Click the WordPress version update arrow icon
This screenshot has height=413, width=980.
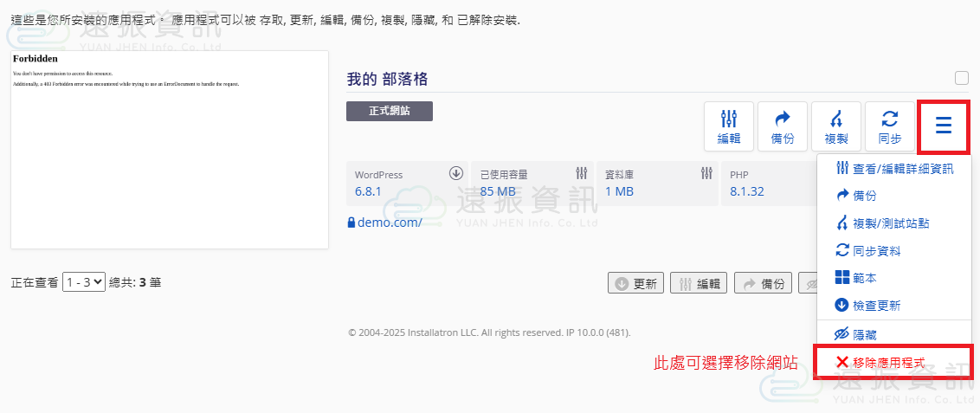point(456,173)
